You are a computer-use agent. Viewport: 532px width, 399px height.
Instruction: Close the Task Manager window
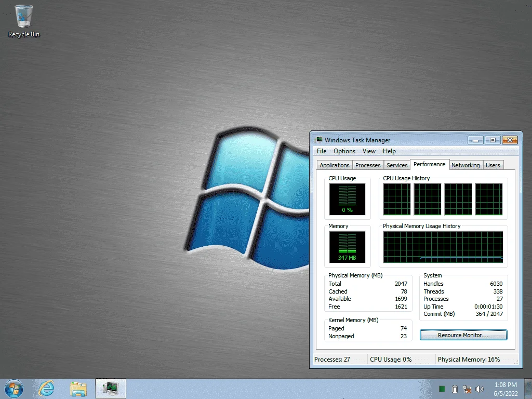[510, 140]
